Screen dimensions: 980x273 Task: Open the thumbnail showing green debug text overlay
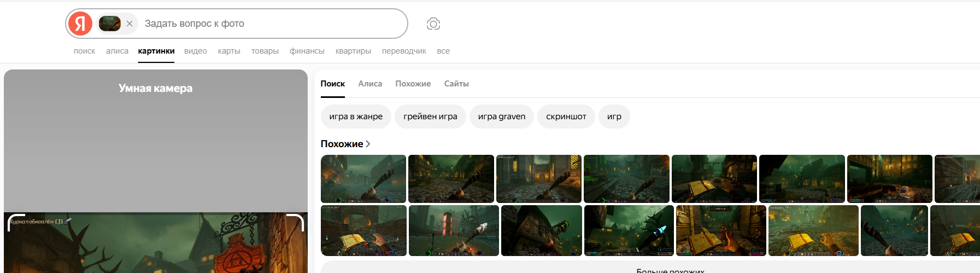[x=626, y=179]
